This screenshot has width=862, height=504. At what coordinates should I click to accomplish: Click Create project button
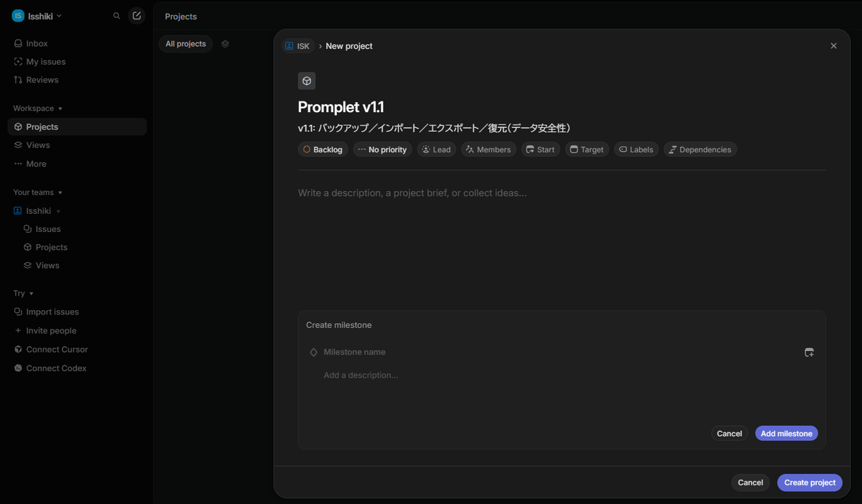click(x=810, y=482)
